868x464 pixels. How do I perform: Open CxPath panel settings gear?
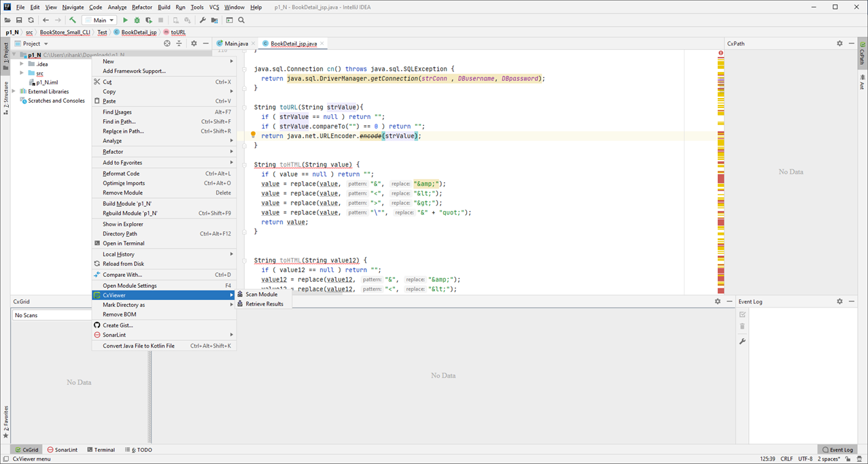coord(839,44)
